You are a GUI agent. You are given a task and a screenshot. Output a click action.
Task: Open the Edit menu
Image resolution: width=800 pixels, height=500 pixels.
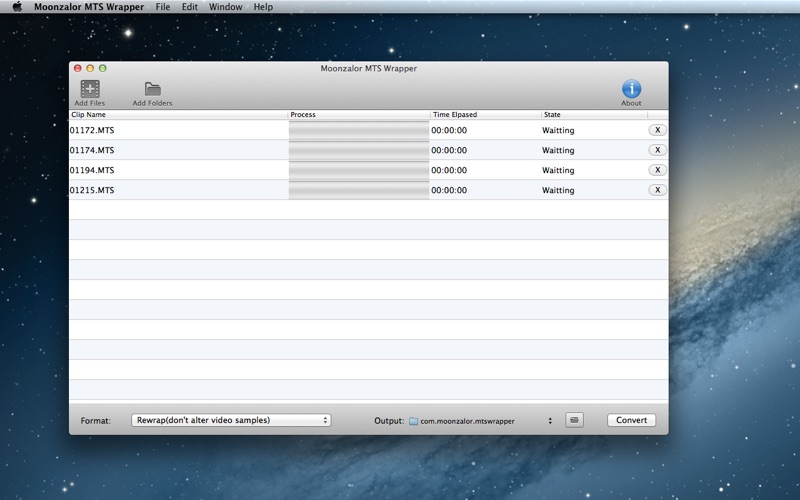pos(190,7)
